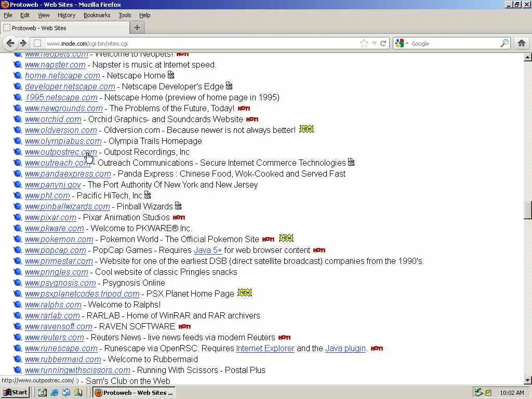532x399 pixels.
Task: Click the vertical scrollbar thumb
Action: pos(528,210)
